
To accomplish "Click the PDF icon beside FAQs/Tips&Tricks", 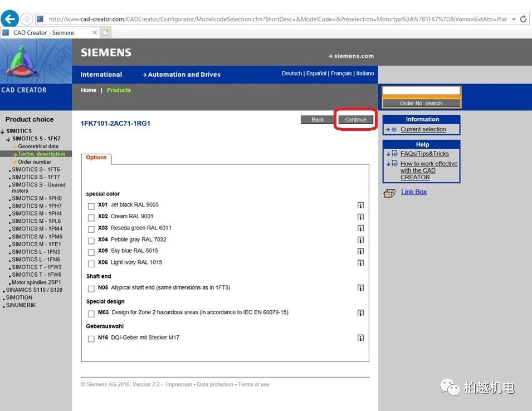I will [394, 154].
